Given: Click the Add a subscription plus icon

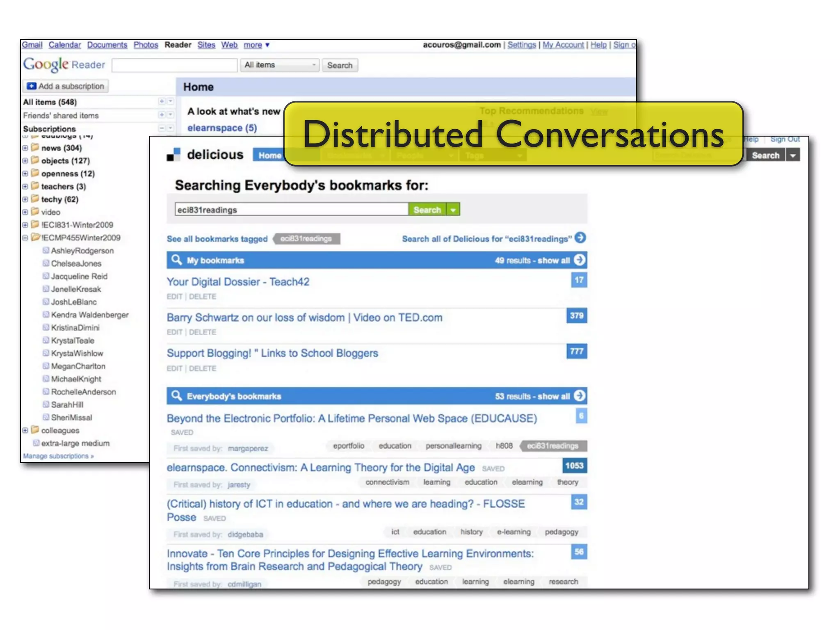Looking at the screenshot, I should pyautogui.click(x=32, y=86).
